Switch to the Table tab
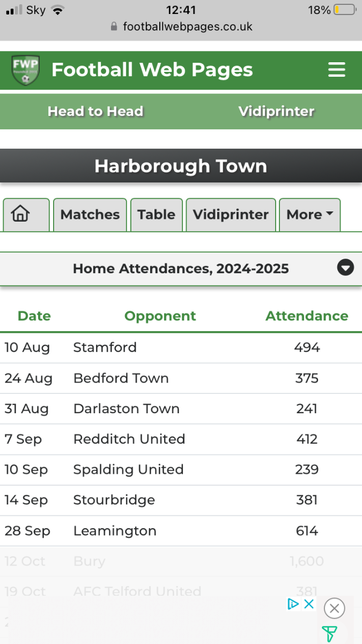 [157, 215]
